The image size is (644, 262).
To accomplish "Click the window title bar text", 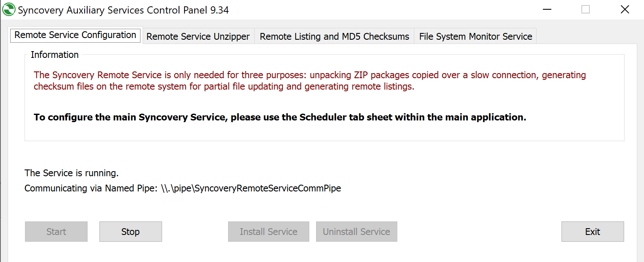I will point(123,10).
